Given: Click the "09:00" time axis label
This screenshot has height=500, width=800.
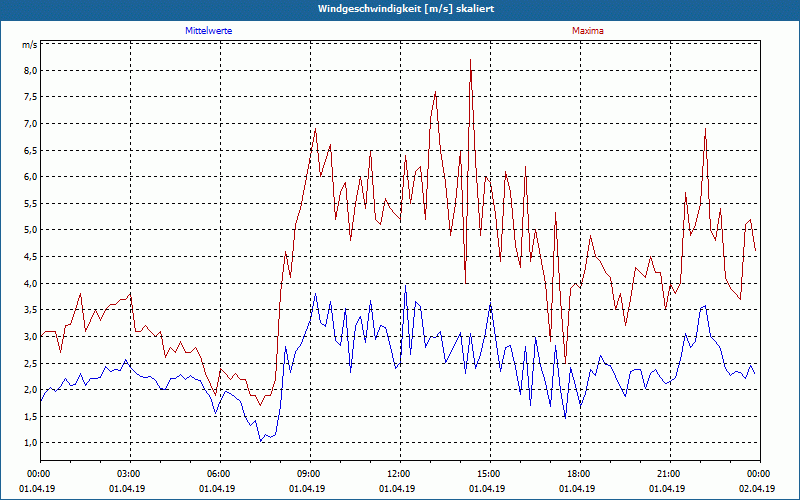Looking at the screenshot, I should pyautogui.click(x=310, y=474).
